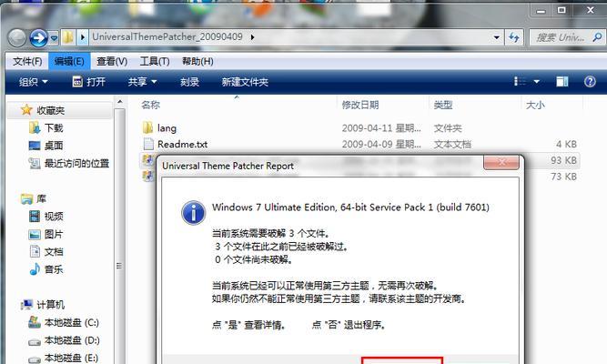Open more view options dropdown arrow

[x=537, y=81]
